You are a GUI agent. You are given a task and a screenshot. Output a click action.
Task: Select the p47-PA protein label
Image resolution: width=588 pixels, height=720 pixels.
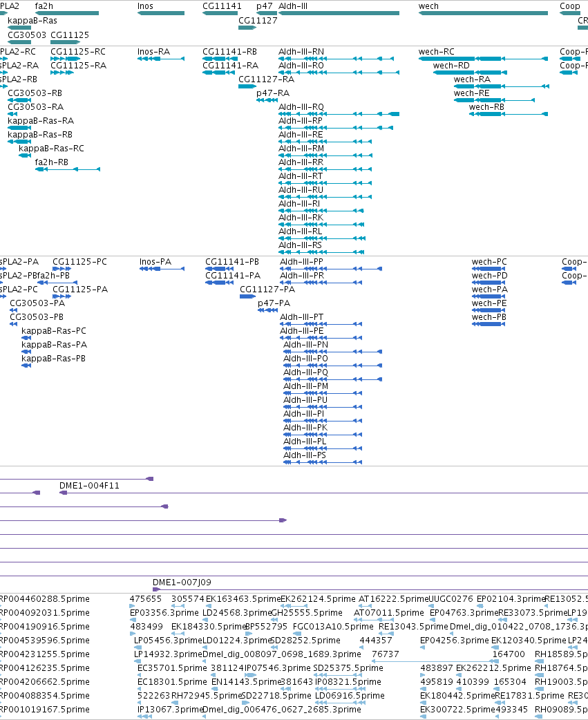[x=274, y=303]
